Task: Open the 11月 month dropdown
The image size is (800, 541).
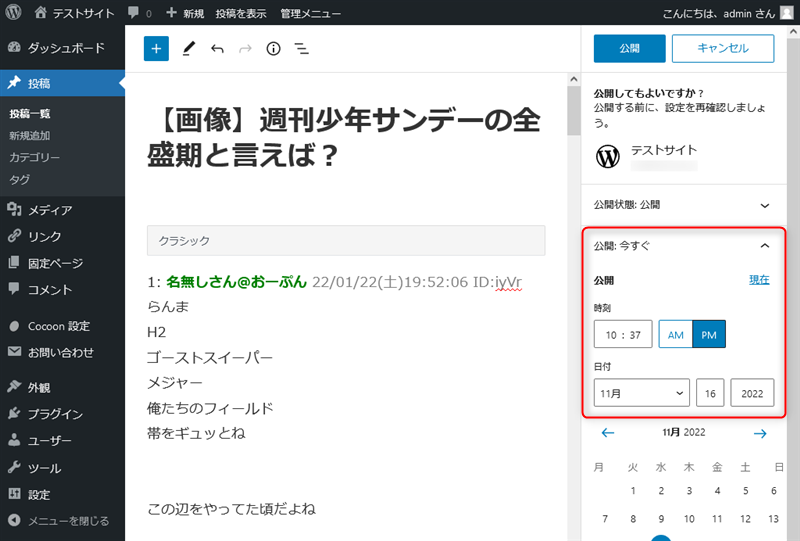Action: [641, 392]
